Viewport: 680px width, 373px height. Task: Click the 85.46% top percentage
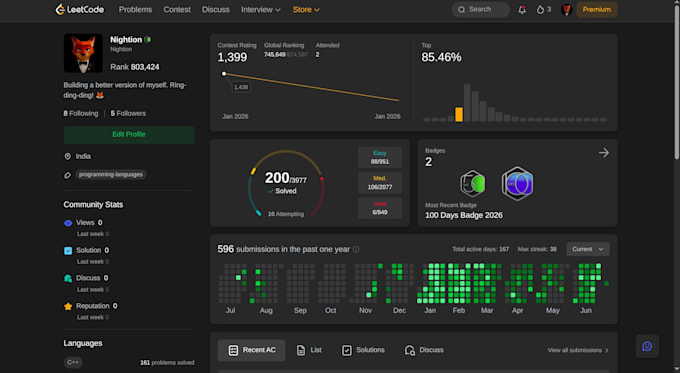tap(441, 58)
